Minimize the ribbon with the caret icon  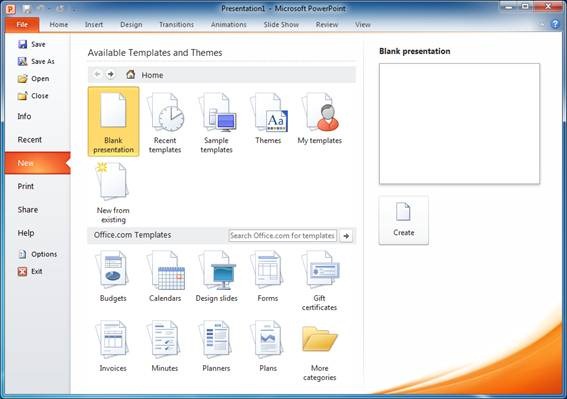[x=541, y=25]
